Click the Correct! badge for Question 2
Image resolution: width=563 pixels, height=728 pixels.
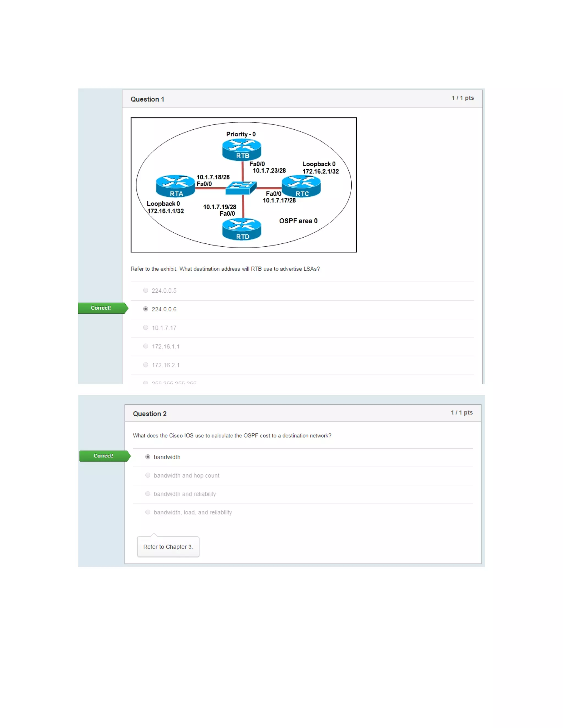tap(103, 456)
